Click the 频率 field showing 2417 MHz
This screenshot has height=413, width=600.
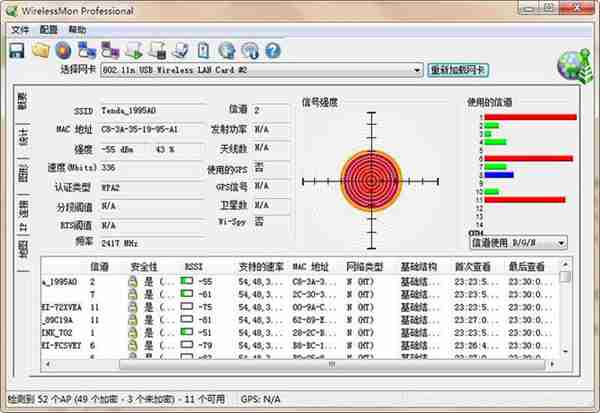[x=151, y=243]
